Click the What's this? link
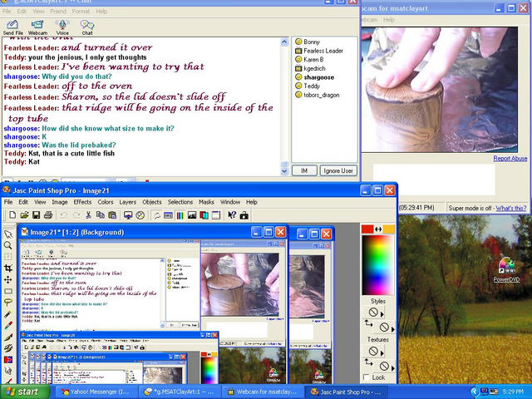This screenshot has width=532, height=399. coord(511,208)
